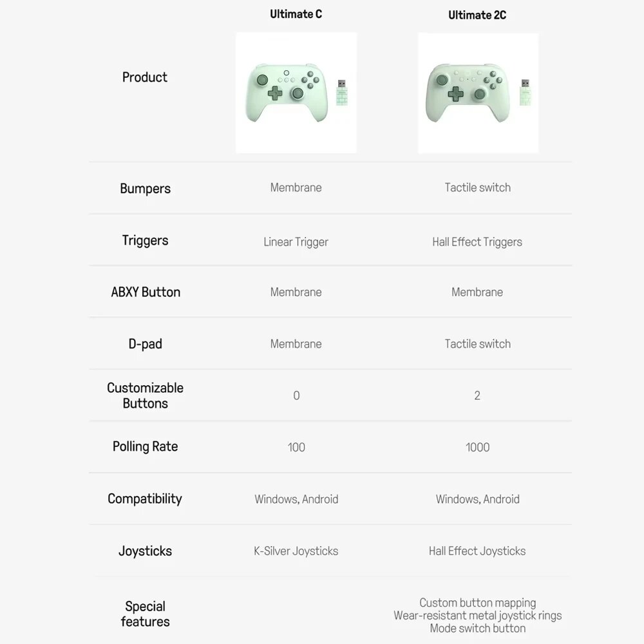The height and width of the screenshot is (644, 644).
Task: Click the Special features row label
Action: (x=145, y=614)
